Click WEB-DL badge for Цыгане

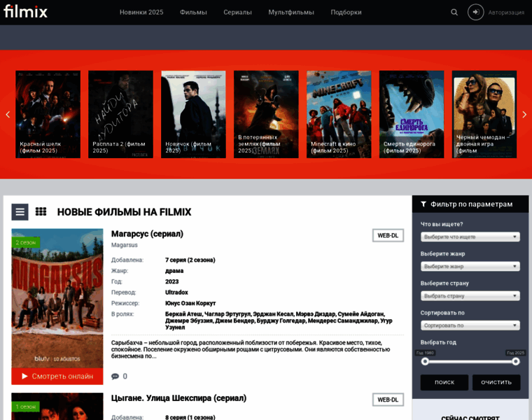388,400
